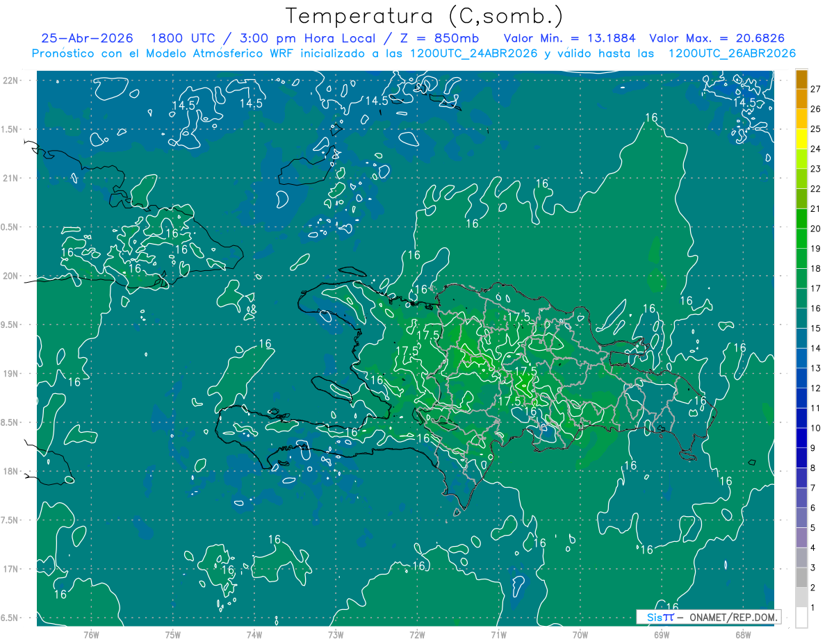834x644 pixels.
Task: Click the Valor Min. = 13.1884 text
Action: (x=571, y=38)
